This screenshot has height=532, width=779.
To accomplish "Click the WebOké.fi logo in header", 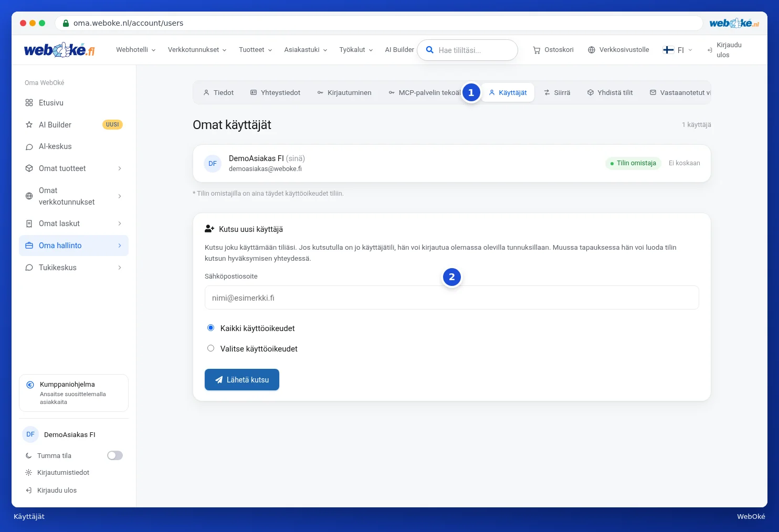I will (59, 50).
